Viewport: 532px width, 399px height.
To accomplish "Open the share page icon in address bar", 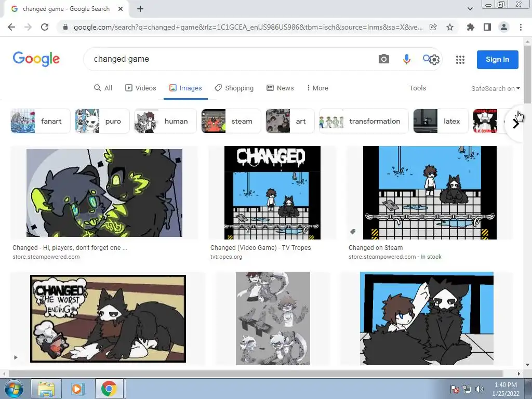I will [433, 27].
